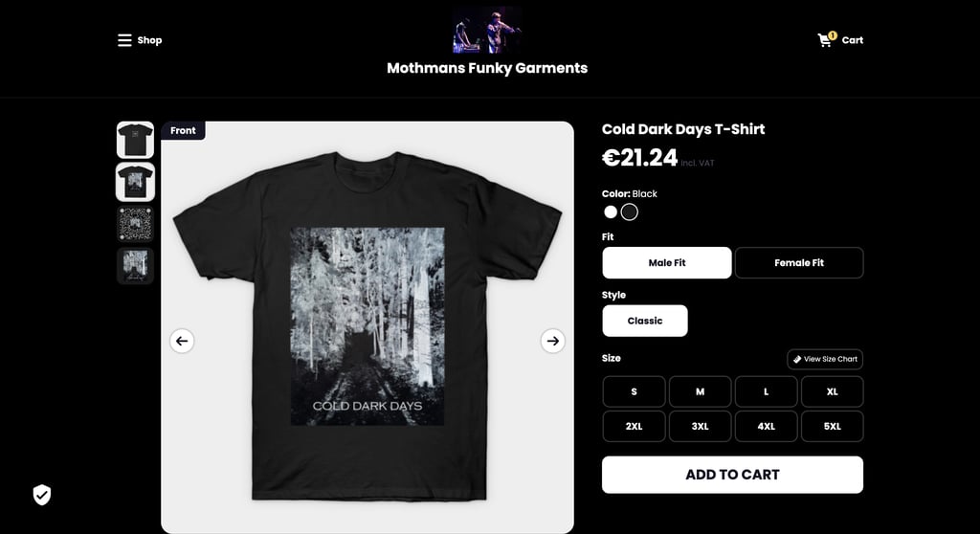Viewport: 980px width, 534px height.
Task: Show the forest artwork thumbnail
Action: click(135, 266)
